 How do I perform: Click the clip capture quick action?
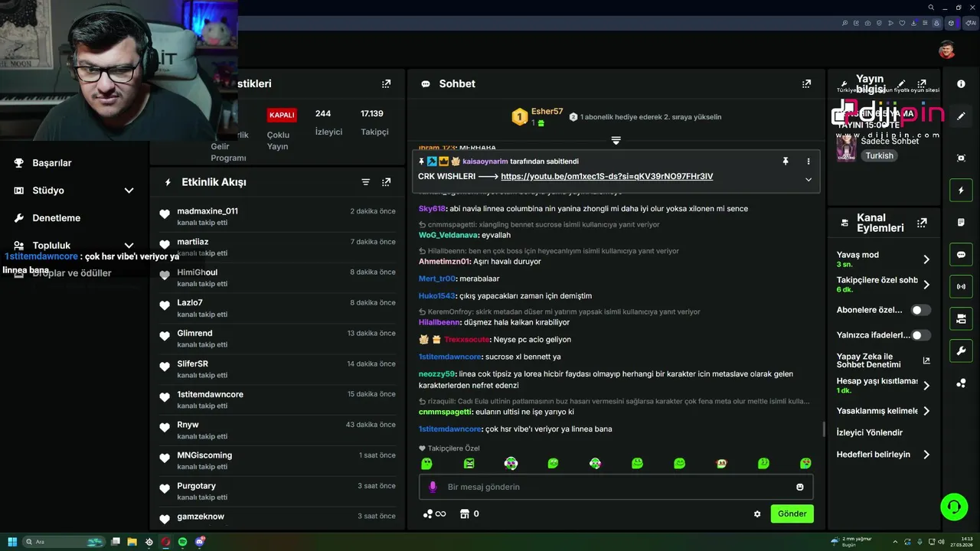961,158
